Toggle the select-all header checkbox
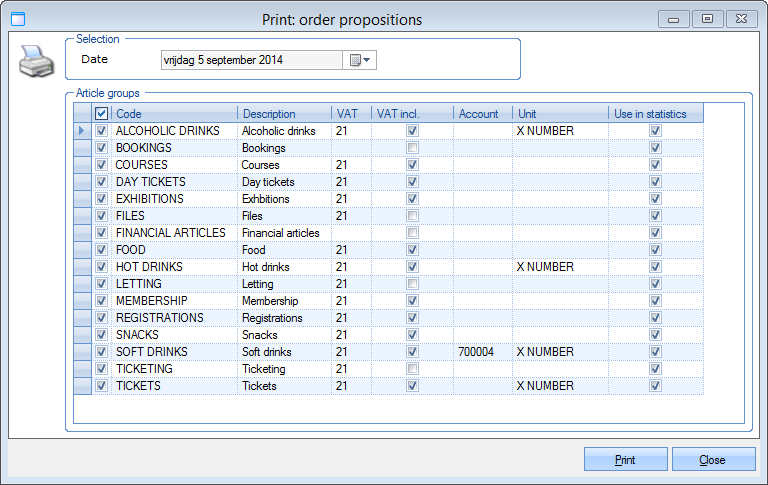 click(x=101, y=114)
